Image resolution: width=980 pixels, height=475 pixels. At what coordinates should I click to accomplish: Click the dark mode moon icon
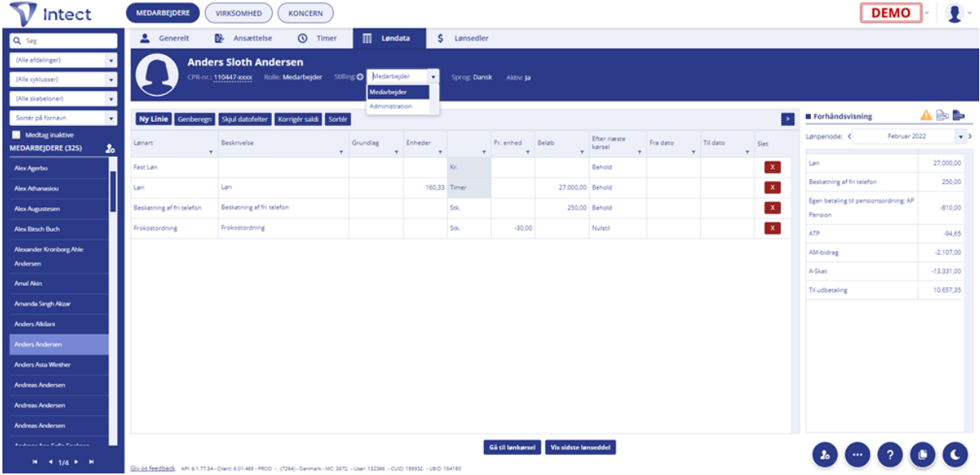tap(954, 453)
